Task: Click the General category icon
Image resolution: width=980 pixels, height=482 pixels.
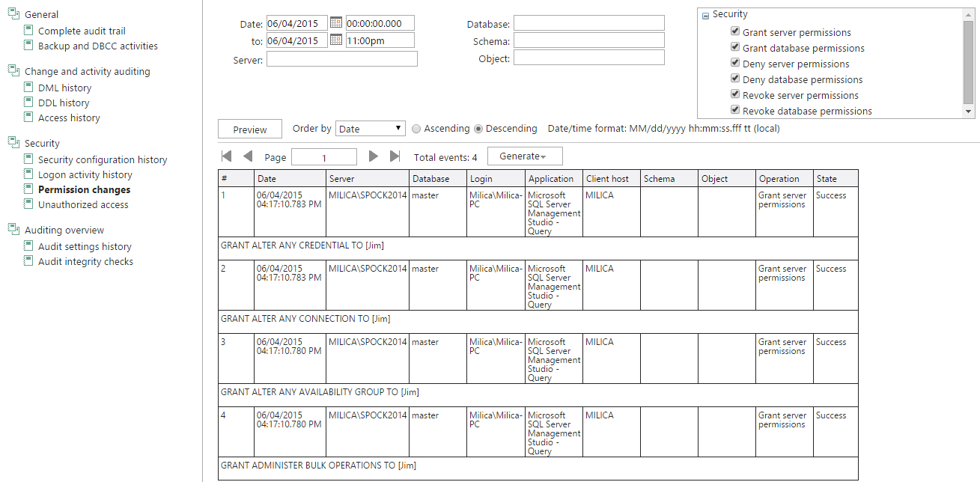Action: [13, 14]
